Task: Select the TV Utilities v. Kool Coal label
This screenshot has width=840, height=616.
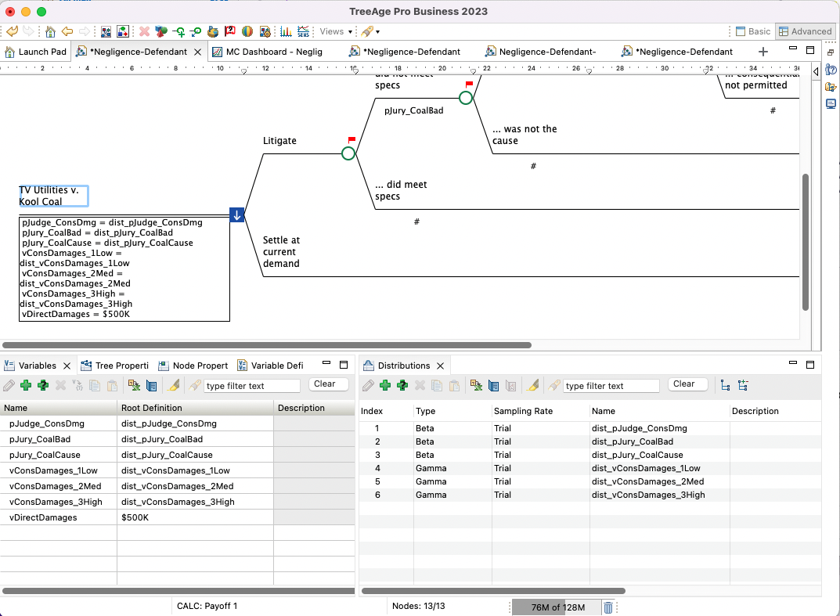Action: tap(53, 196)
